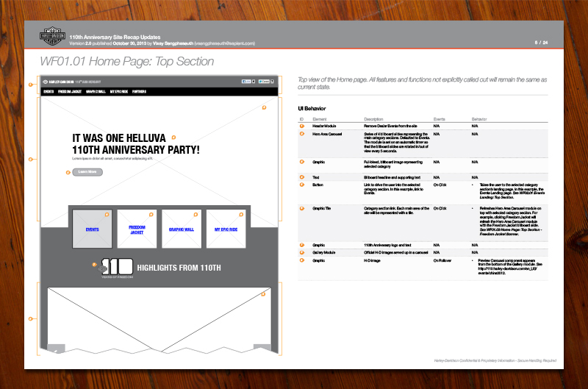
Task: Click the gallery carousel image placeholder
Action: [x=159, y=320]
